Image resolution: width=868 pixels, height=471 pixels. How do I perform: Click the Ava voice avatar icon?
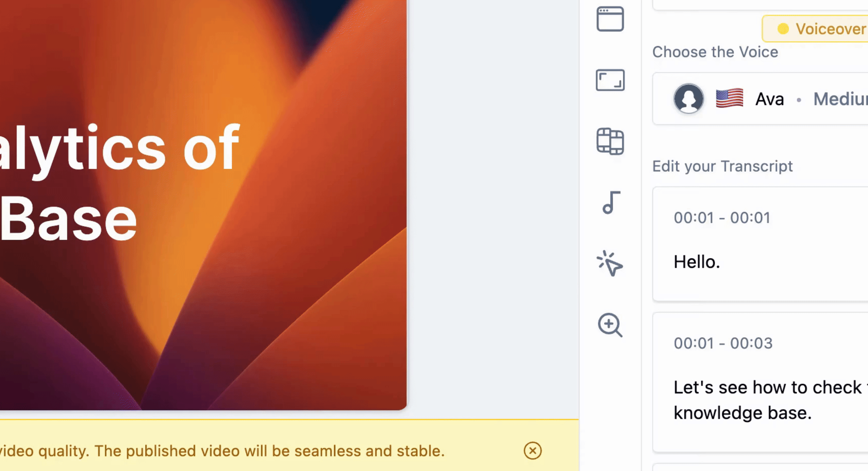[x=688, y=98]
